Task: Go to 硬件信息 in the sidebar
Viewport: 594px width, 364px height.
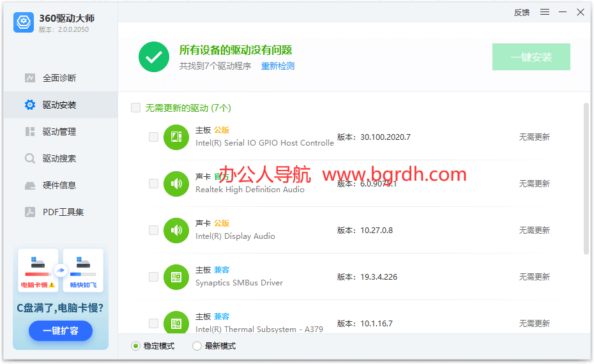Action: pyautogui.click(x=59, y=185)
